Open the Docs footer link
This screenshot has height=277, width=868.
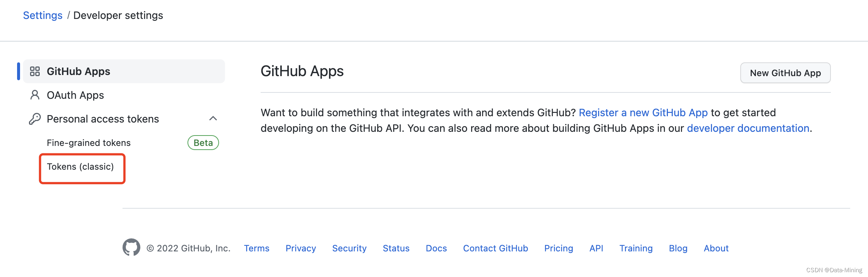point(436,248)
